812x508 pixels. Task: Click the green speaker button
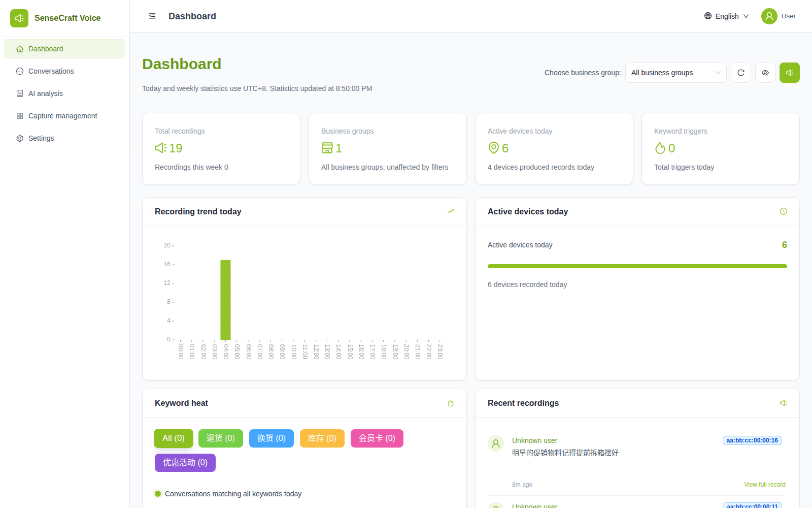(x=790, y=73)
